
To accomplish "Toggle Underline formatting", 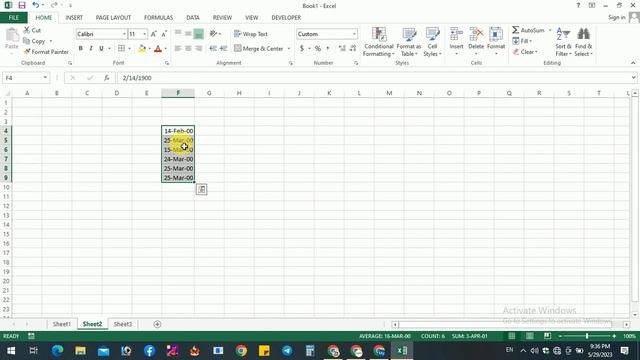I will pos(101,48).
